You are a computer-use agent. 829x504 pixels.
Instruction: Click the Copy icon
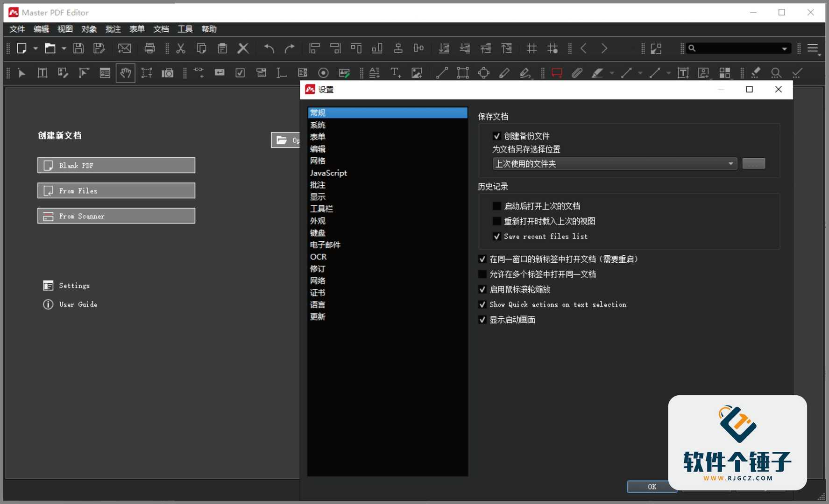coord(202,48)
